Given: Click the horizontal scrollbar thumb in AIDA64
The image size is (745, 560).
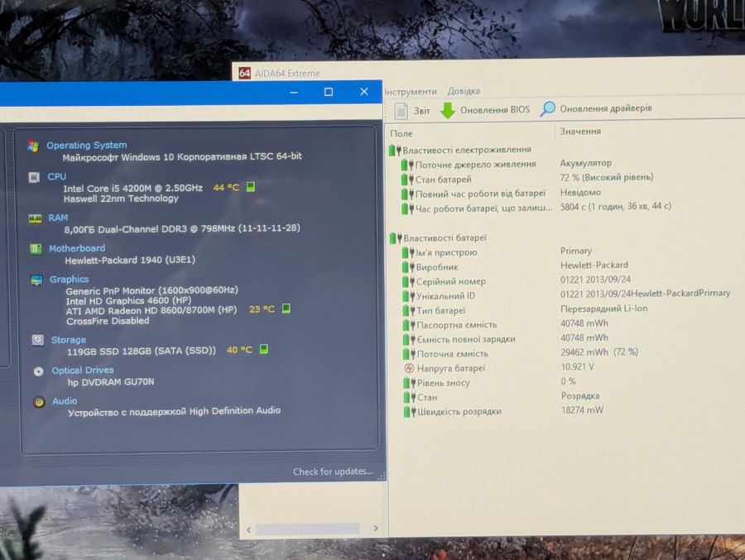Looking at the screenshot, I should (x=307, y=529).
